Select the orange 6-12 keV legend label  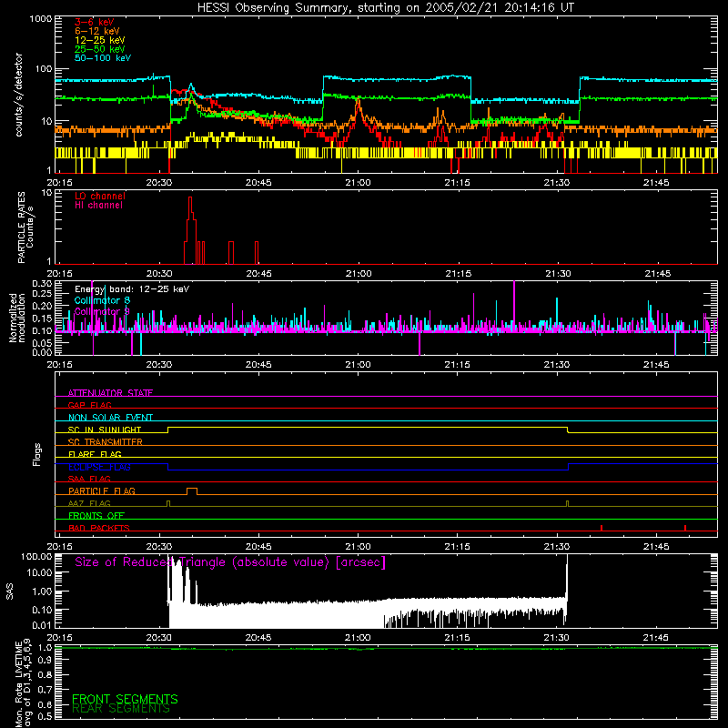[x=97, y=31]
